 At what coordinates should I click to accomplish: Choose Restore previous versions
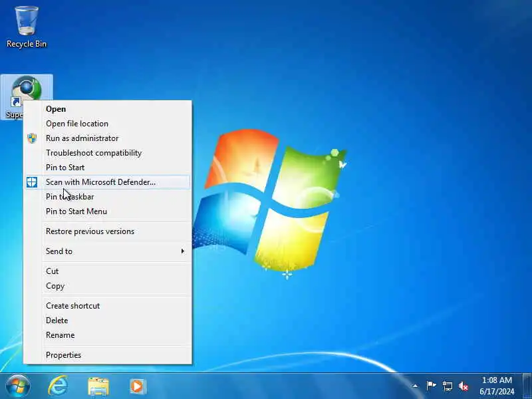point(108,231)
